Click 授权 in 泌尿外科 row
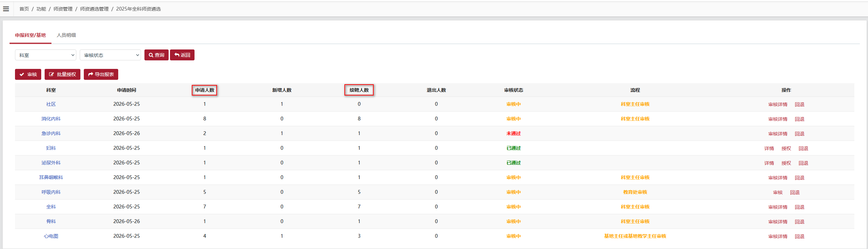 click(x=786, y=163)
